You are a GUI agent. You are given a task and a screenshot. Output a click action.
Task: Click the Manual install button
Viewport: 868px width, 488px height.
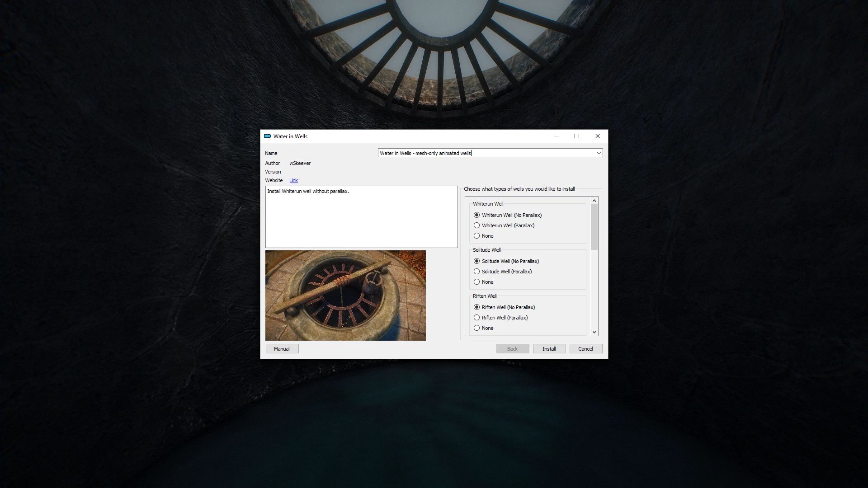pos(282,348)
